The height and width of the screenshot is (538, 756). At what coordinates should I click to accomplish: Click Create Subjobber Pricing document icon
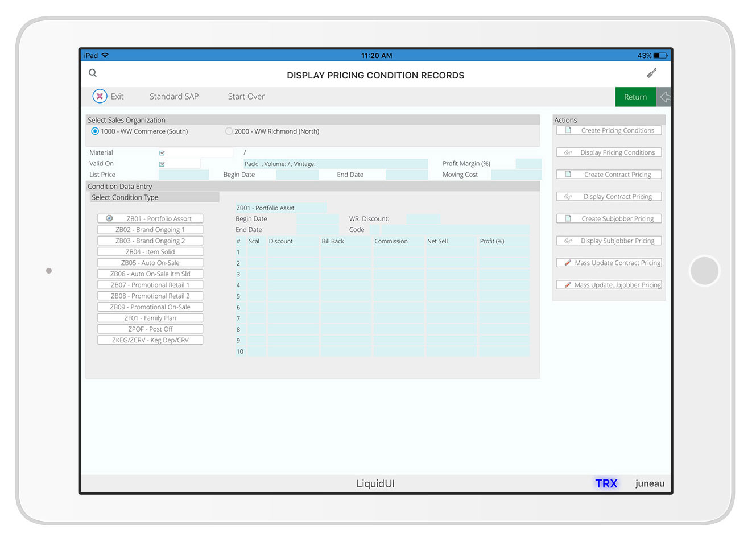(568, 219)
